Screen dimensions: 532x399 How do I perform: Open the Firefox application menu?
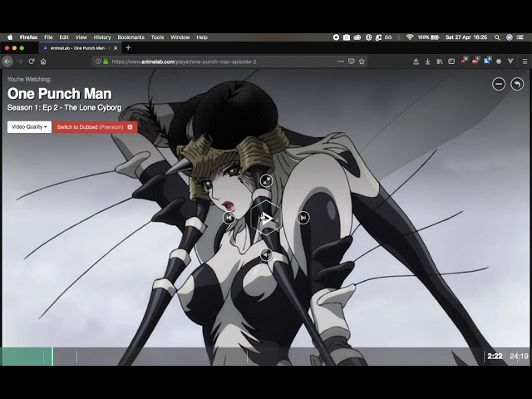(x=28, y=37)
